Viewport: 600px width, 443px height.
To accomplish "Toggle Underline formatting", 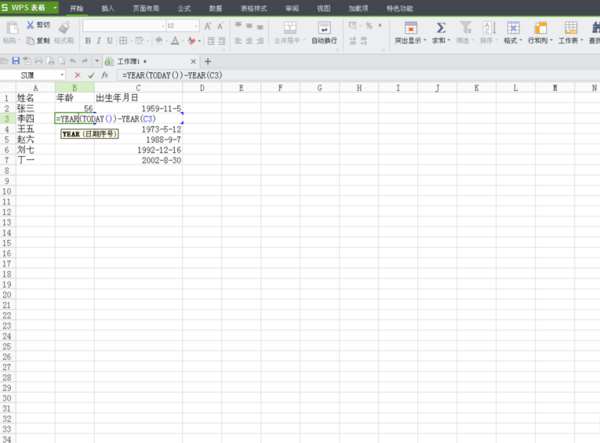I will [x=110, y=40].
